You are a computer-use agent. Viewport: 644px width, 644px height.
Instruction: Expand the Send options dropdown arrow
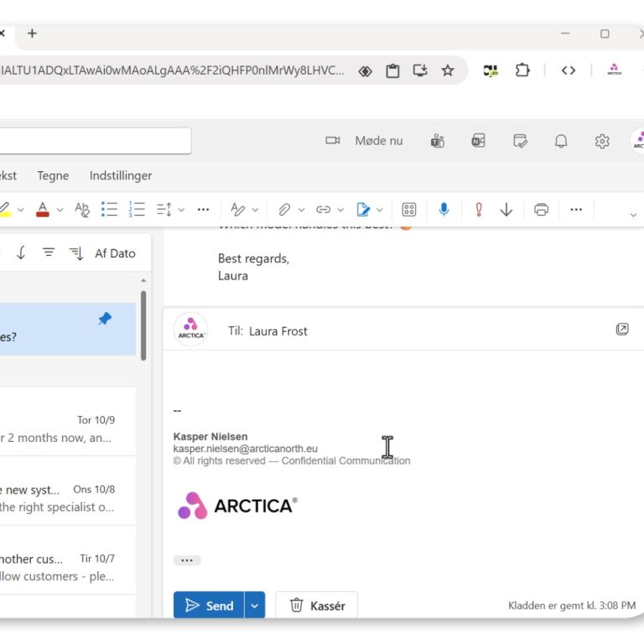(x=255, y=605)
